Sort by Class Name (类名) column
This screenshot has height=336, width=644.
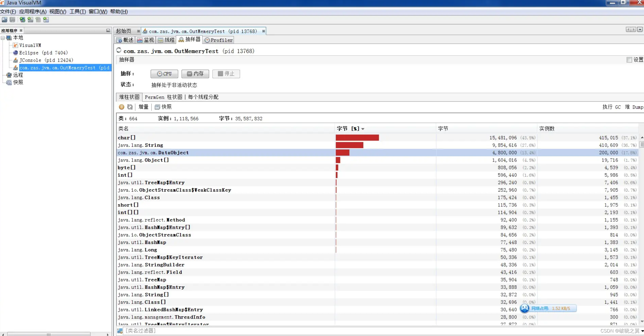click(x=226, y=129)
